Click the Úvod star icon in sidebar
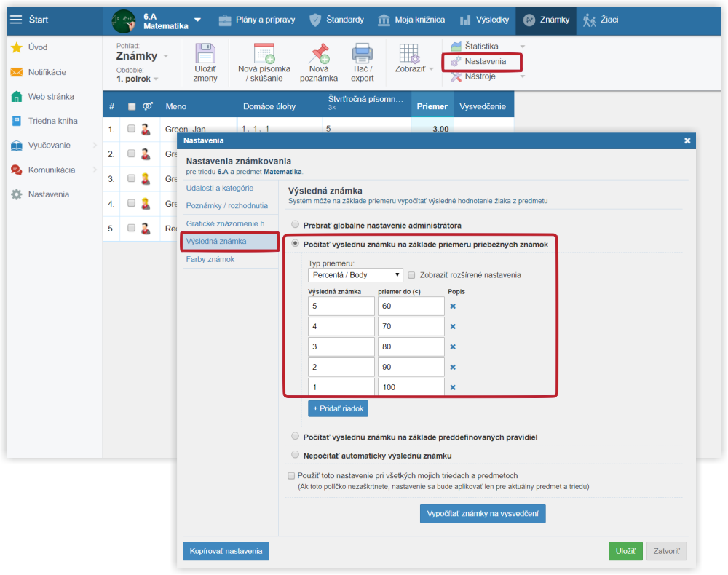The height and width of the screenshot is (575, 728). tap(16, 47)
